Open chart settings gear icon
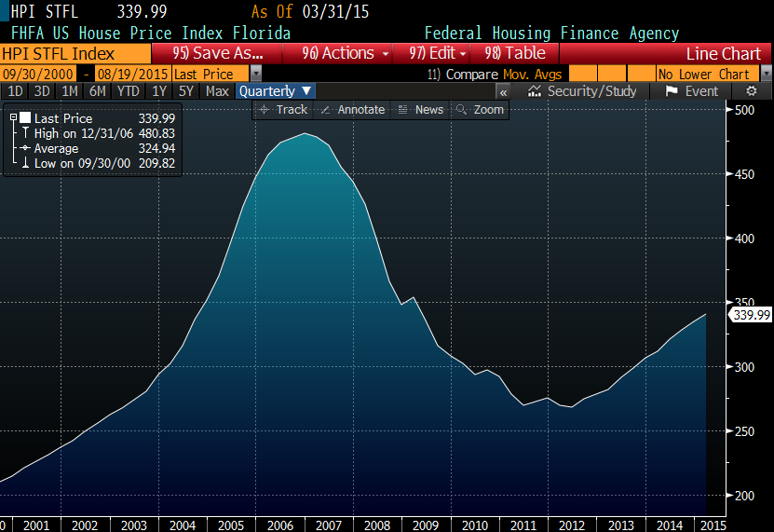Image resolution: width=774 pixels, height=532 pixels. (752, 91)
